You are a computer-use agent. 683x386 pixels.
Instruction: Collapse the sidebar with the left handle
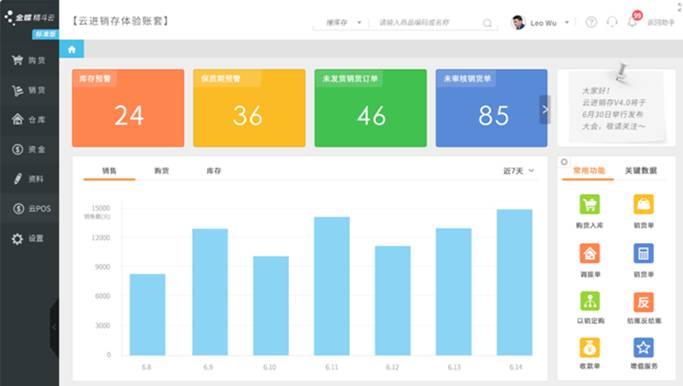54,327
